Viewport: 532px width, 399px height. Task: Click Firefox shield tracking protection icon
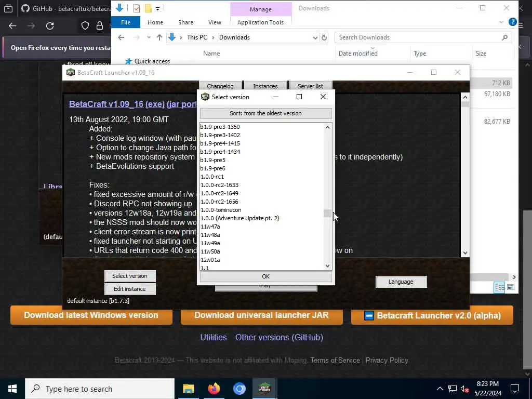(85, 26)
